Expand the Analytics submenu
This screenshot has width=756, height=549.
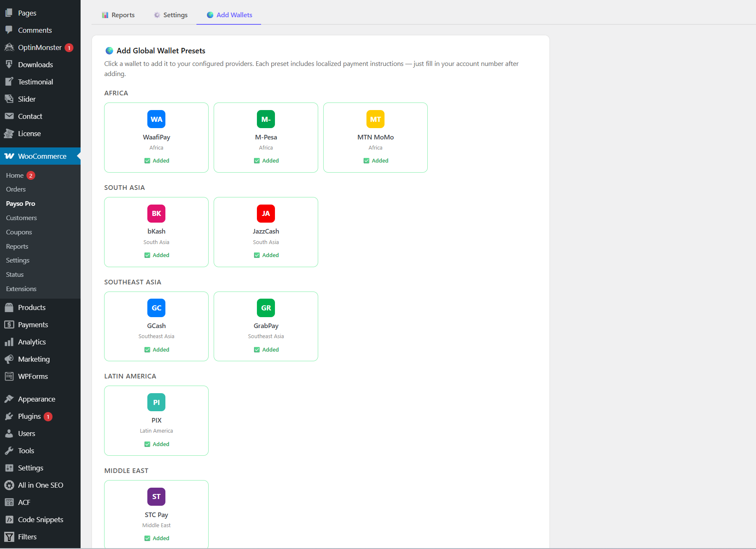tap(31, 341)
